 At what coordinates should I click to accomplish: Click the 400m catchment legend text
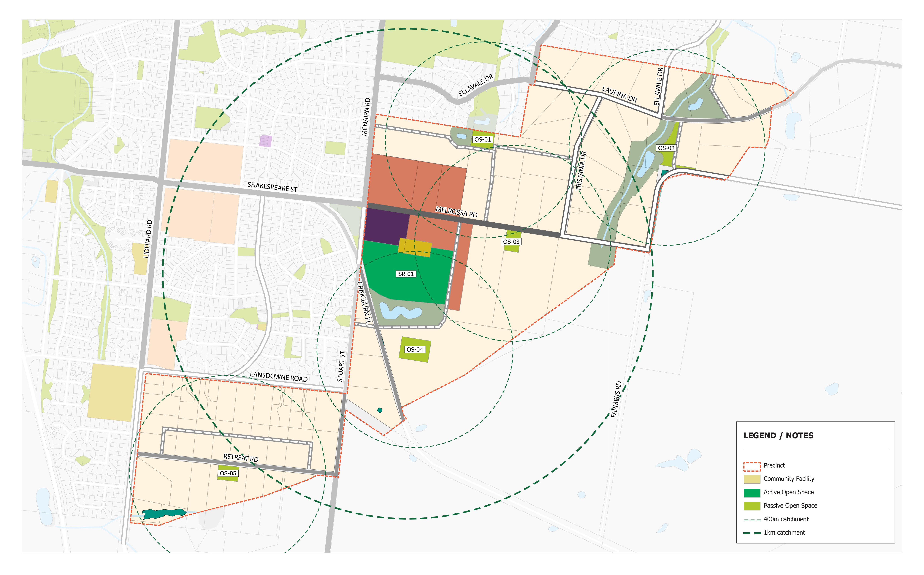786,519
